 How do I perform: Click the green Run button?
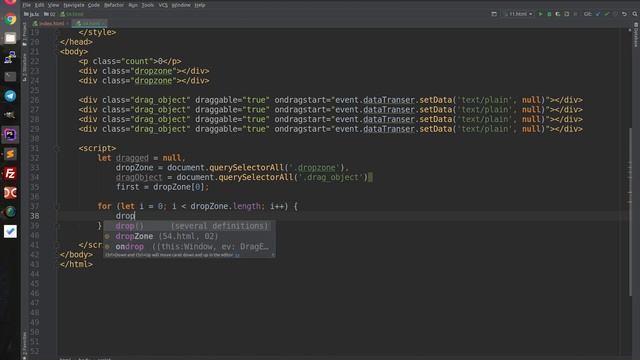point(540,14)
